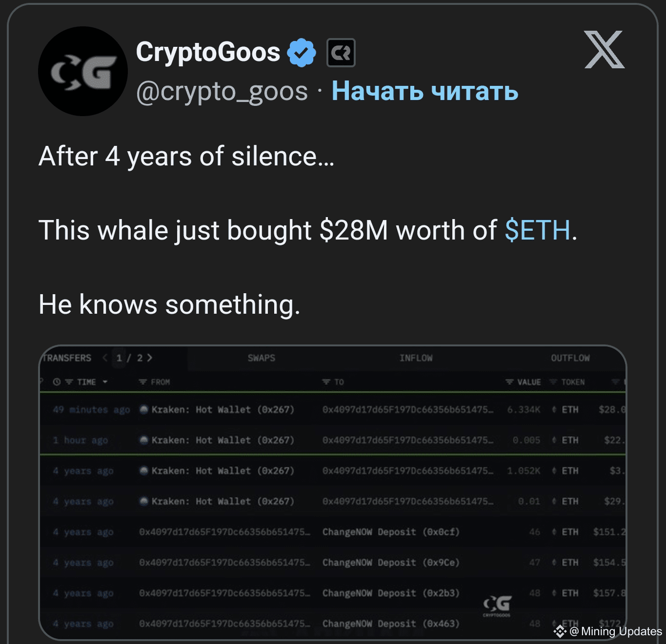Click the filter icon beside VALUE header
666x644 pixels.
510,382
